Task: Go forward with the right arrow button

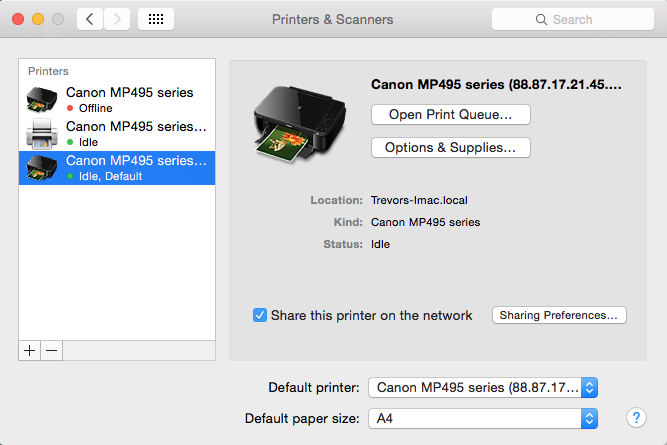Action: 117,19
